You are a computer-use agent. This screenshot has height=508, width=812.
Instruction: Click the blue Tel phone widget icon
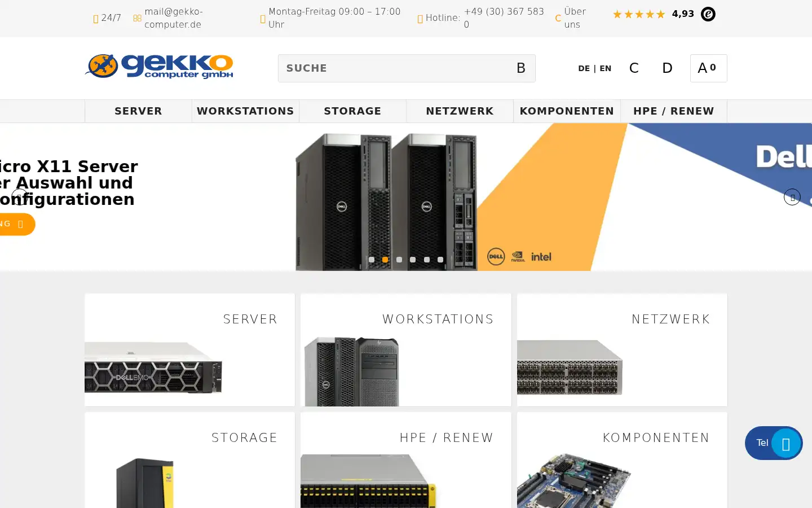(786, 443)
